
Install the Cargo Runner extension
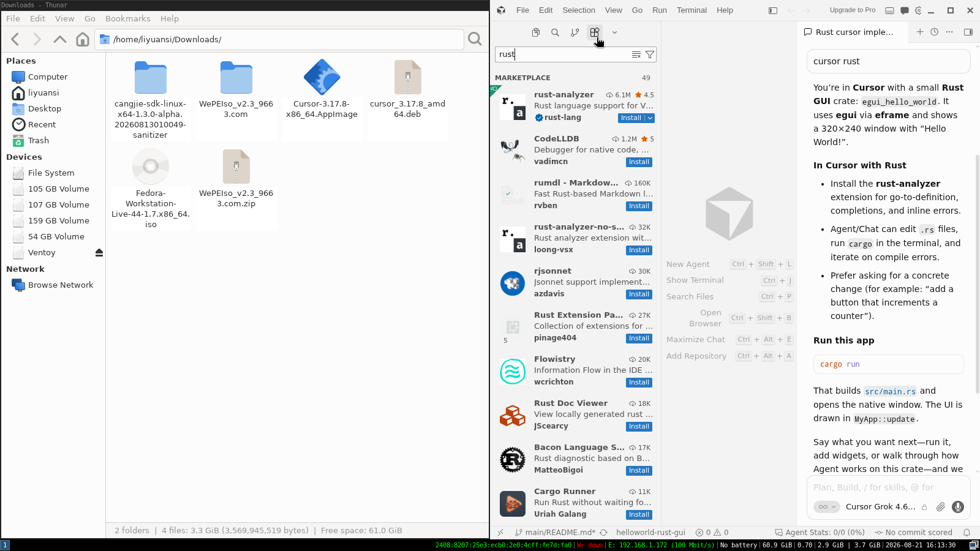(x=639, y=515)
